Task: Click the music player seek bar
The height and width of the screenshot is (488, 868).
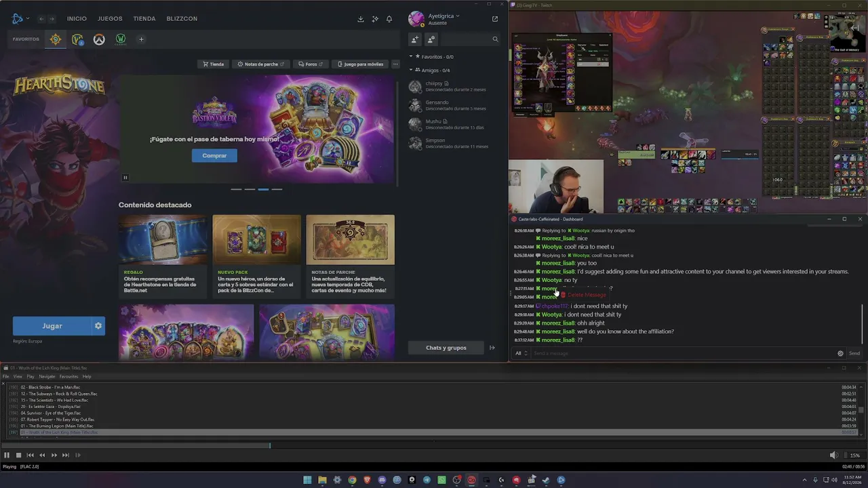Action: pyautogui.click(x=434, y=445)
